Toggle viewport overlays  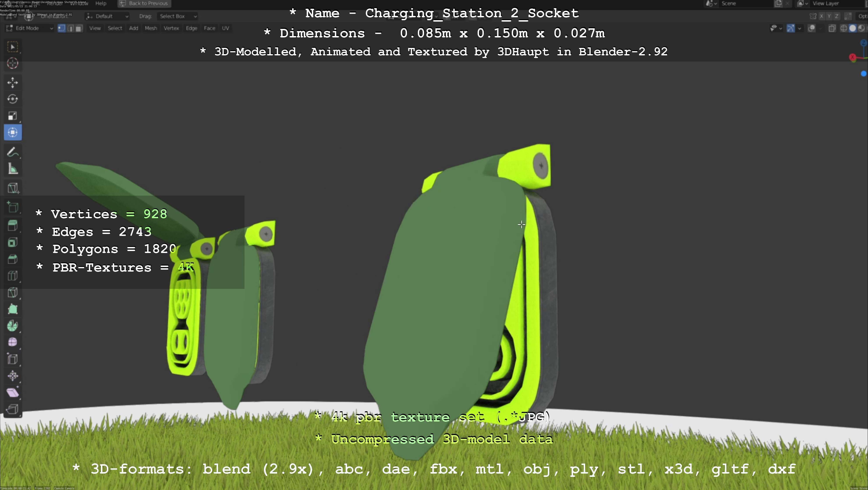pos(812,28)
